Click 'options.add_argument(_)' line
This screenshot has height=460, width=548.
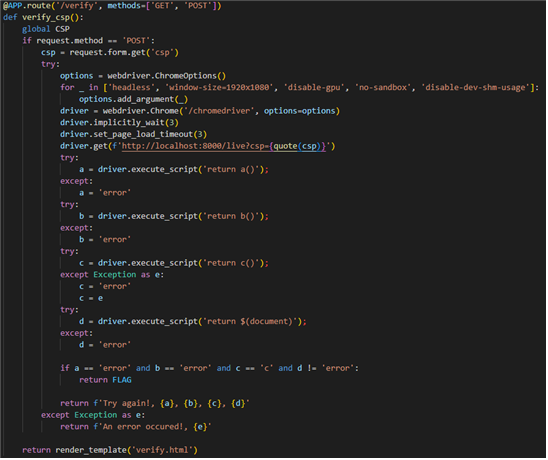(x=134, y=99)
